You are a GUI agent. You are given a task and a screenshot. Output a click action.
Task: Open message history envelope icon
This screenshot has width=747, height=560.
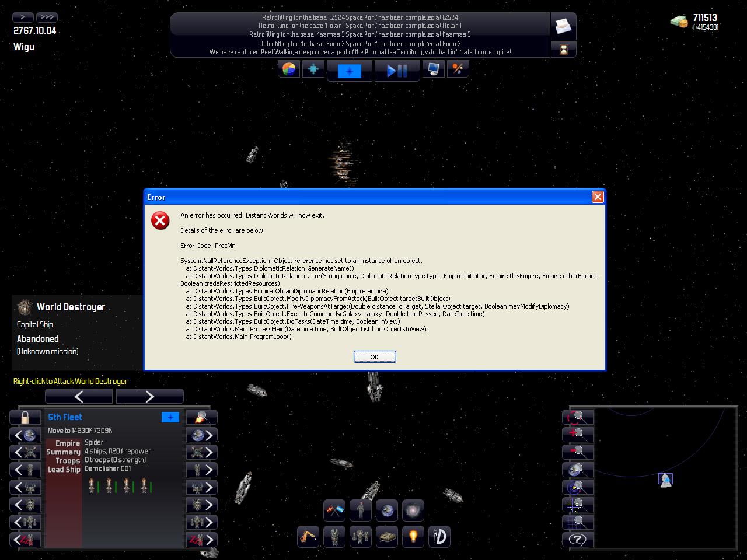pos(563,26)
